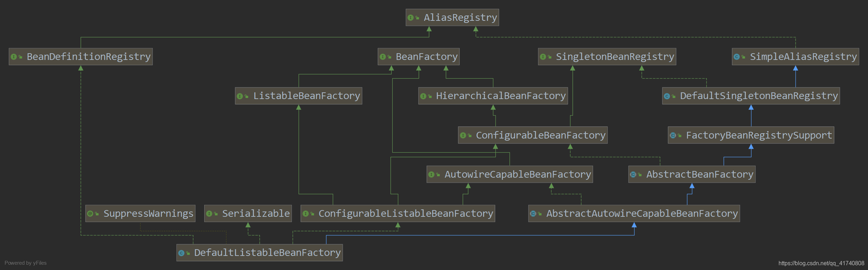Screen dimensions: 868x270
Task: Open the blog.csdn.net URL link
Action: tap(821, 263)
